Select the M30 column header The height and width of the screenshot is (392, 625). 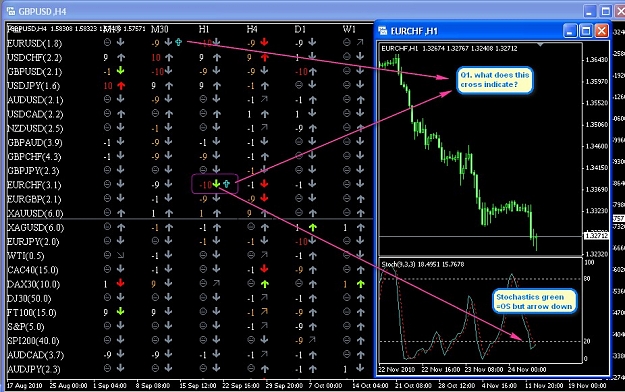[160, 29]
